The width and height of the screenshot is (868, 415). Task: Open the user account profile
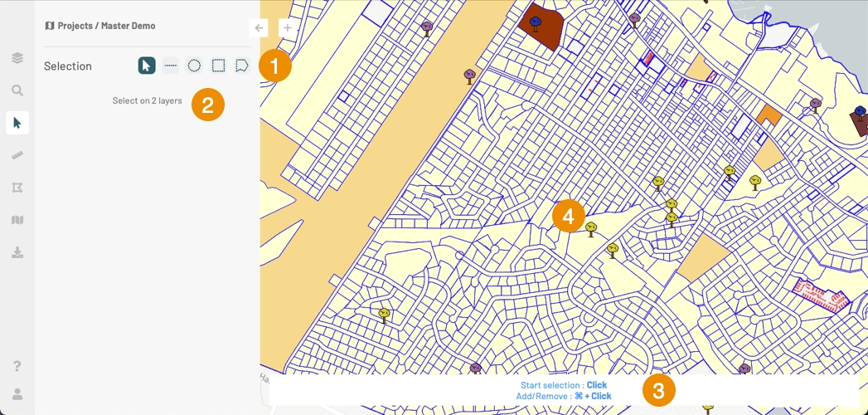pyautogui.click(x=17, y=393)
